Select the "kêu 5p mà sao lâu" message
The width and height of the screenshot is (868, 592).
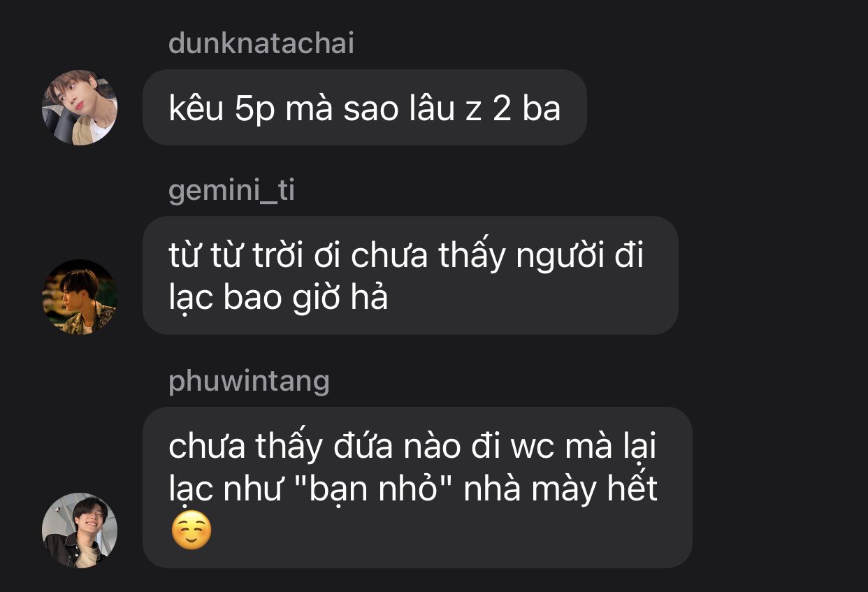tap(364, 108)
